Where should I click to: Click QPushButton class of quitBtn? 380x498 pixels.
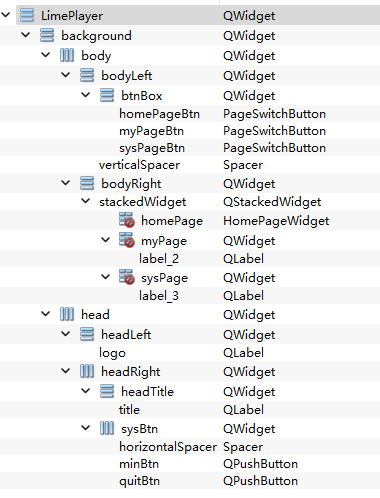[260, 481]
